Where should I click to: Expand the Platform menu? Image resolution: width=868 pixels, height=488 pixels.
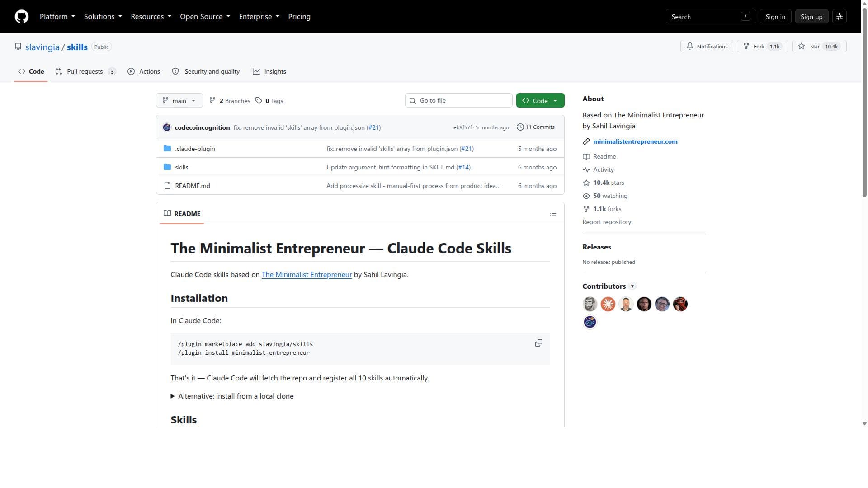point(57,17)
